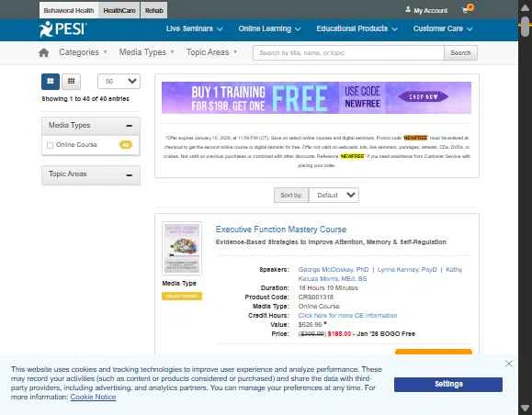
Task: Click the scrollbar up arrow
Action: point(525,7)
